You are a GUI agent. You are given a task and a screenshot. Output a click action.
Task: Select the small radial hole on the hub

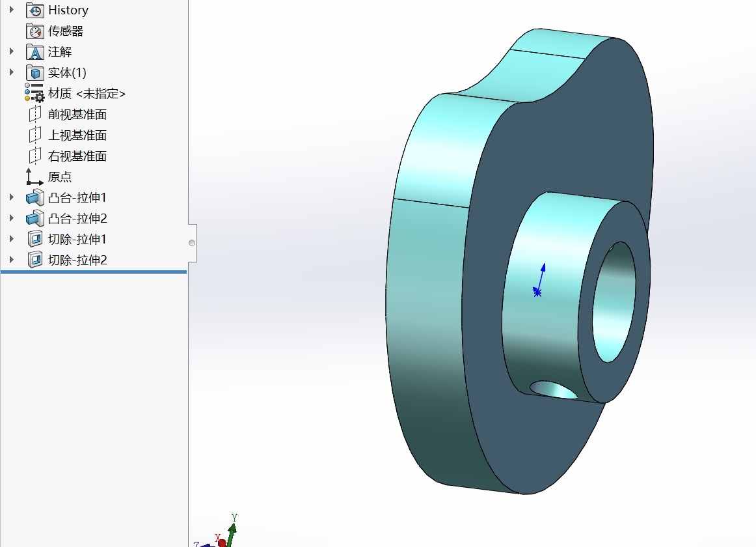pyautogui.click(x=554, y=389)
